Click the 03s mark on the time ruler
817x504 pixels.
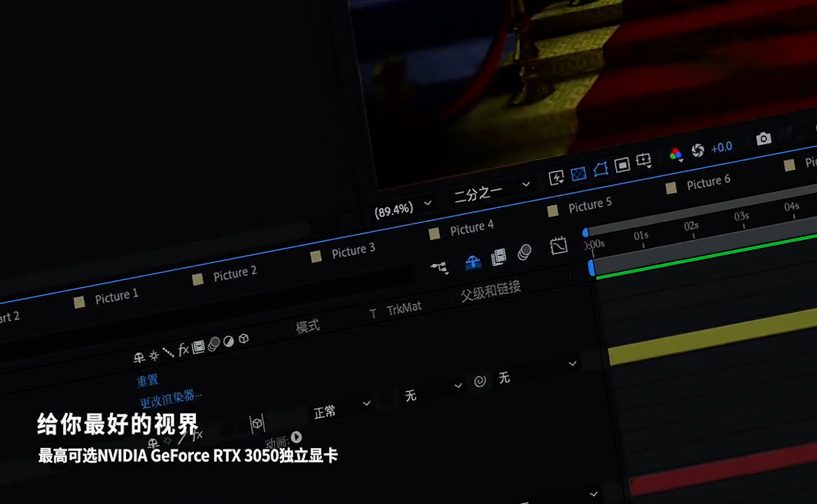pyautogui.click(x=741, y=216)
